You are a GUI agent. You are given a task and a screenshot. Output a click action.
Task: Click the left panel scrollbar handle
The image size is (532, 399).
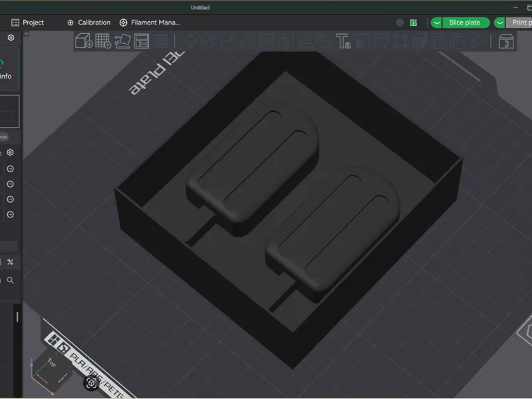(17, 317)
